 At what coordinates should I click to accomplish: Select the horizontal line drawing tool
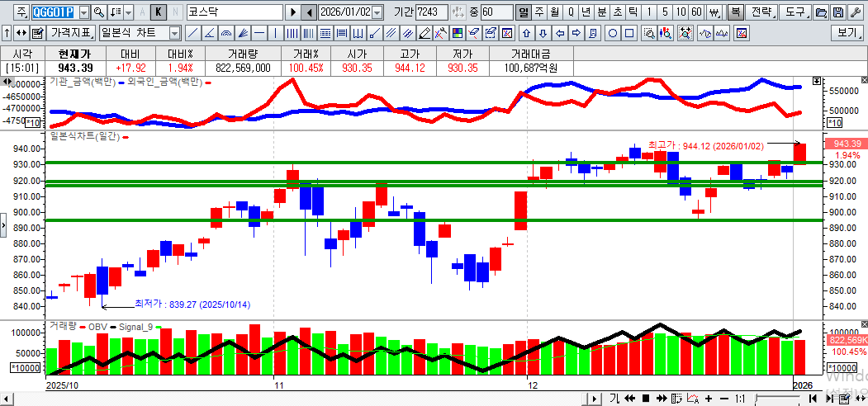[x=259, y=33]
